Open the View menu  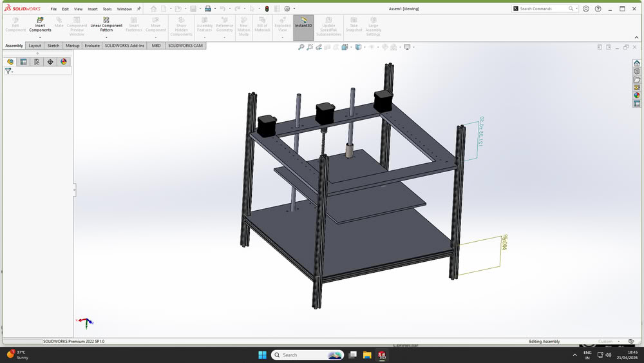[x=78, y=9]
